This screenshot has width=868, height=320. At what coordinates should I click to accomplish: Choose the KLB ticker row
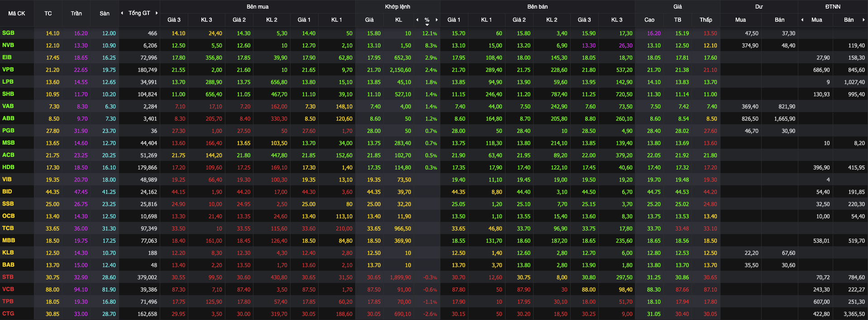pyautogui.click(x=8, y=253)
